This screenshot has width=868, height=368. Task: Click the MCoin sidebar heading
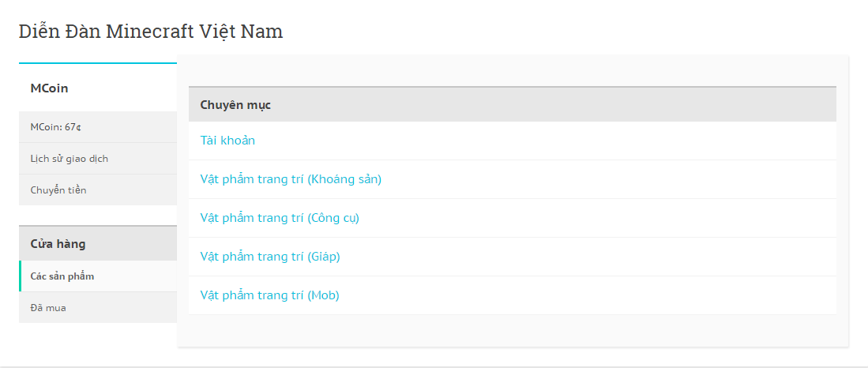pyautogui.click(x=50, y=88)
